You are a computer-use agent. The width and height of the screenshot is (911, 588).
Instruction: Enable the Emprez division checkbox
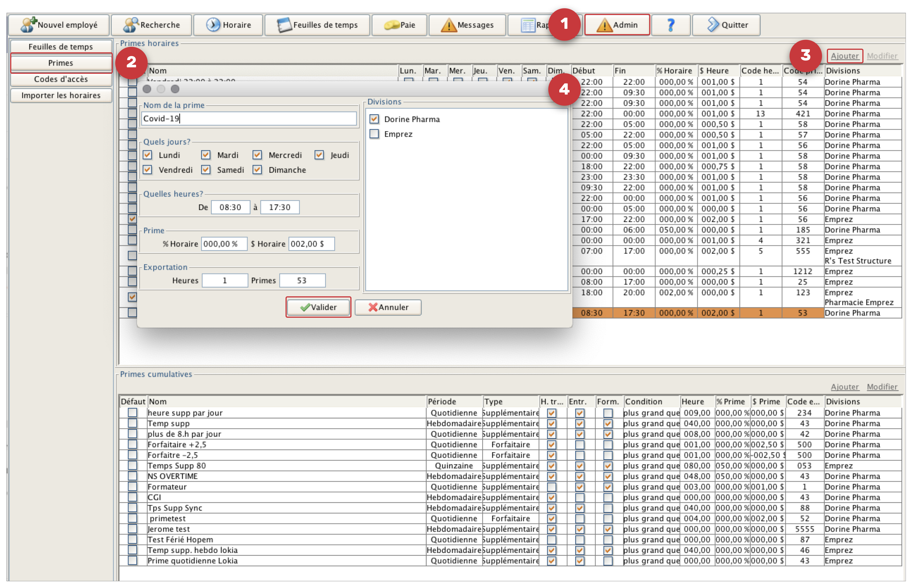[374, 134]
